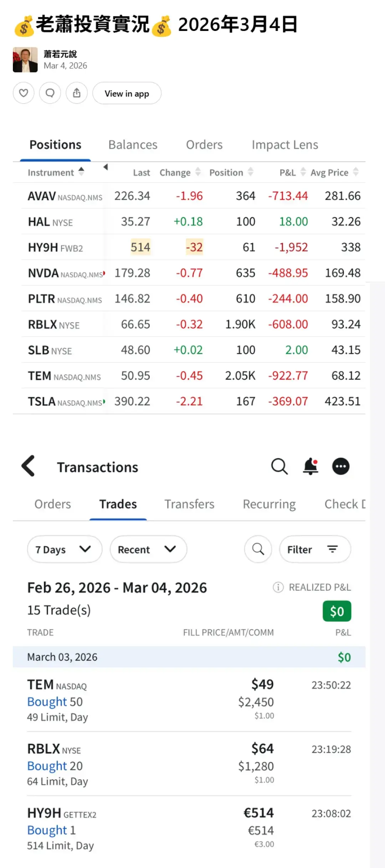Click search icon beside Filter button
385x868 pixels.
(258, 549)
